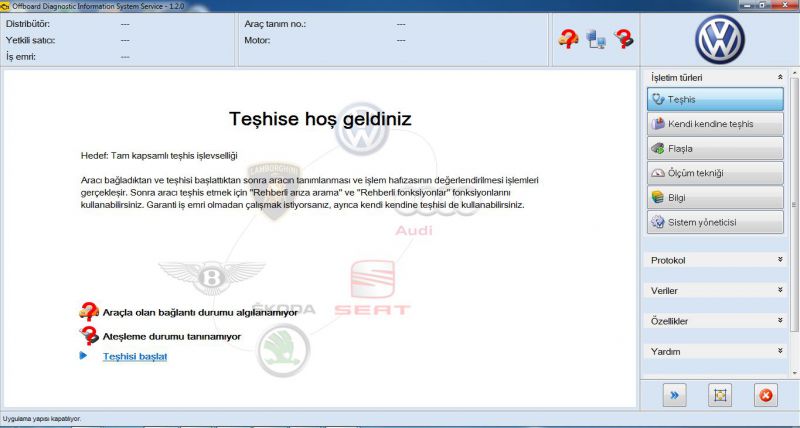Click the 'İş emri:' label
The image size is (800, 428).
pos(21,57)
